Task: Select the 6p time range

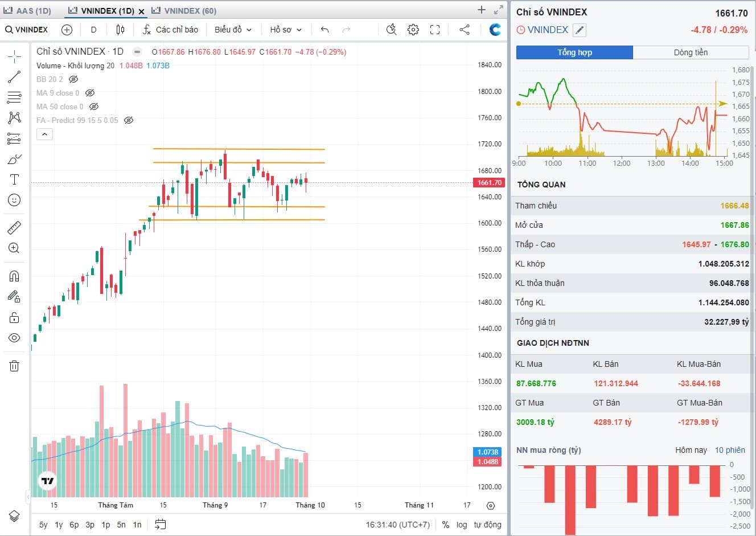Action: click(x=74, y=525)
